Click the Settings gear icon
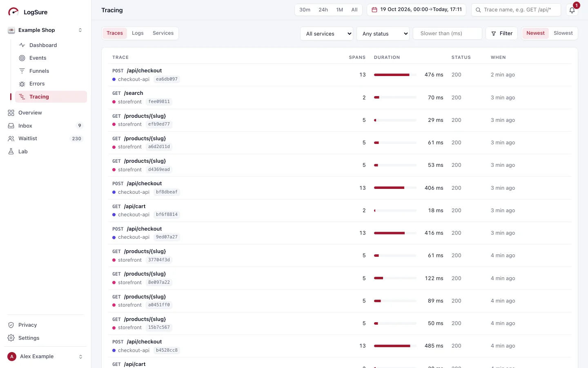 coord(11,338)
